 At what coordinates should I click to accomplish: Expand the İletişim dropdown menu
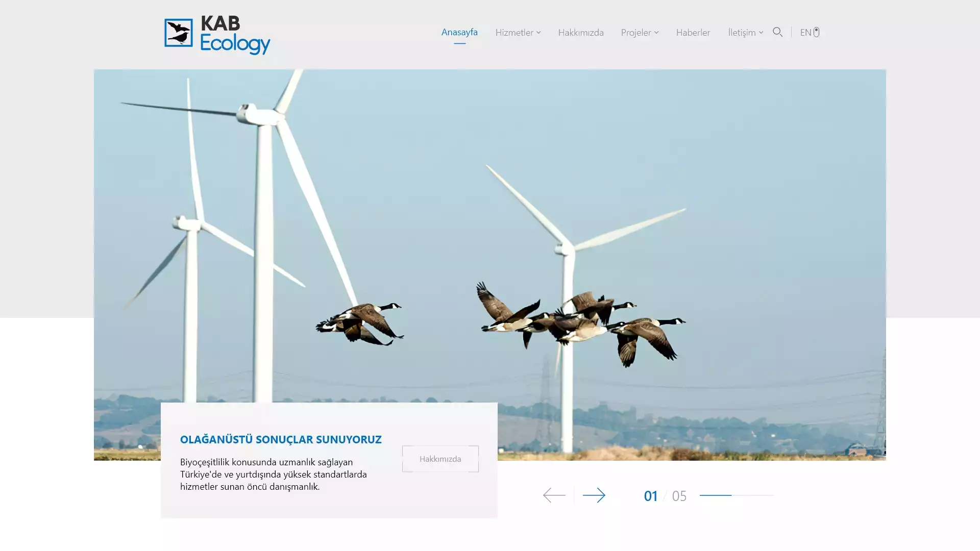tap(745, 32)
